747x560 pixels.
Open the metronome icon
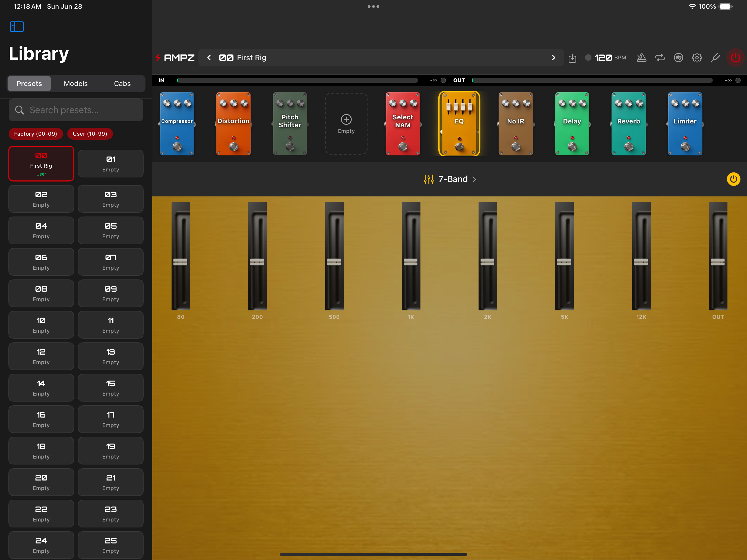[641, 58]
